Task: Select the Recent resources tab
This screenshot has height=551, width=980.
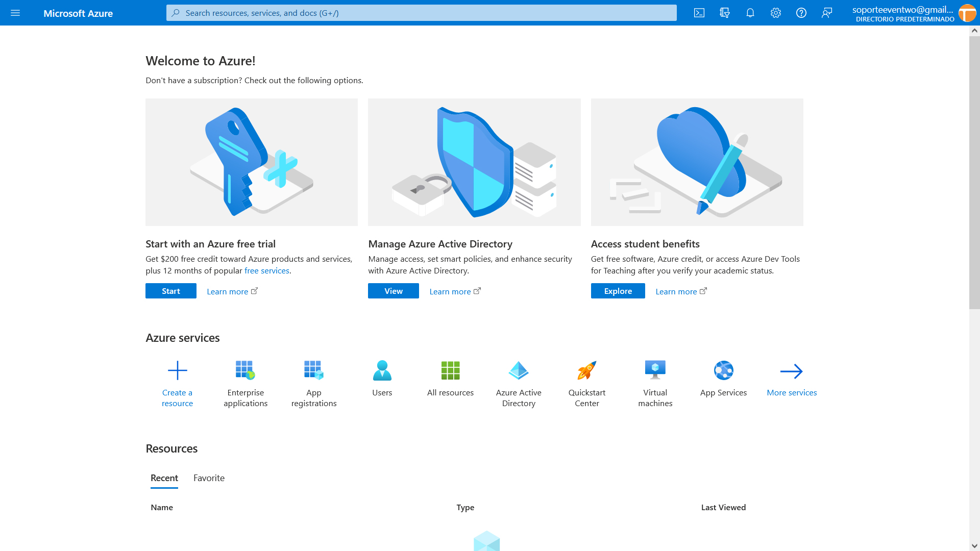Action: point(164,478)
